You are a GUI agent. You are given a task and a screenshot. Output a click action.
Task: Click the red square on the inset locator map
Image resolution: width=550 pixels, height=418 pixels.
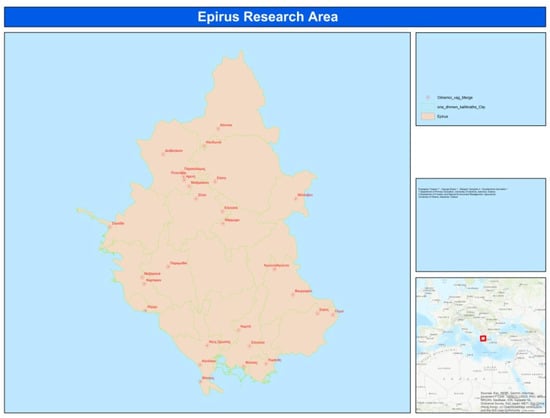[483, 338]
